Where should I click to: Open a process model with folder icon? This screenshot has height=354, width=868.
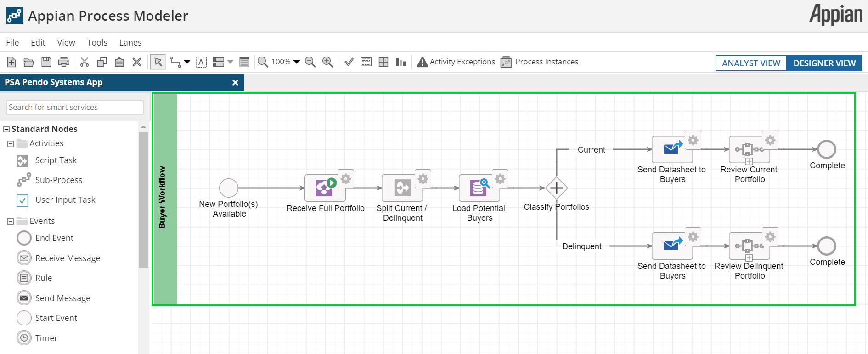coord(28,62)
